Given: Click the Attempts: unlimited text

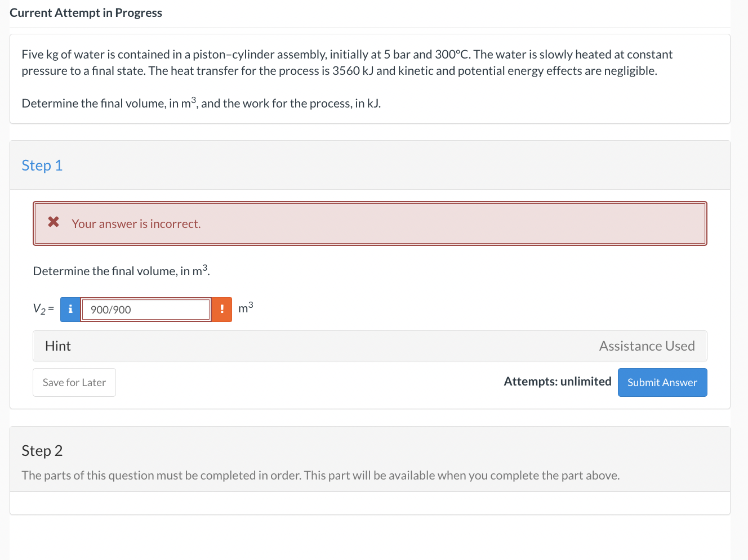Looking at the screenshot, I should 557,382.
